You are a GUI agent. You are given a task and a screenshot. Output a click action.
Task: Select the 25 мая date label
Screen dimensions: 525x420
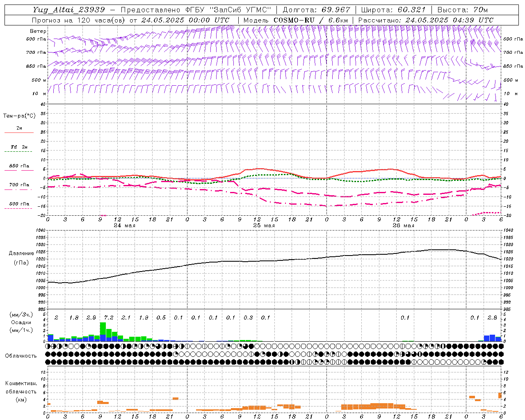264,225
